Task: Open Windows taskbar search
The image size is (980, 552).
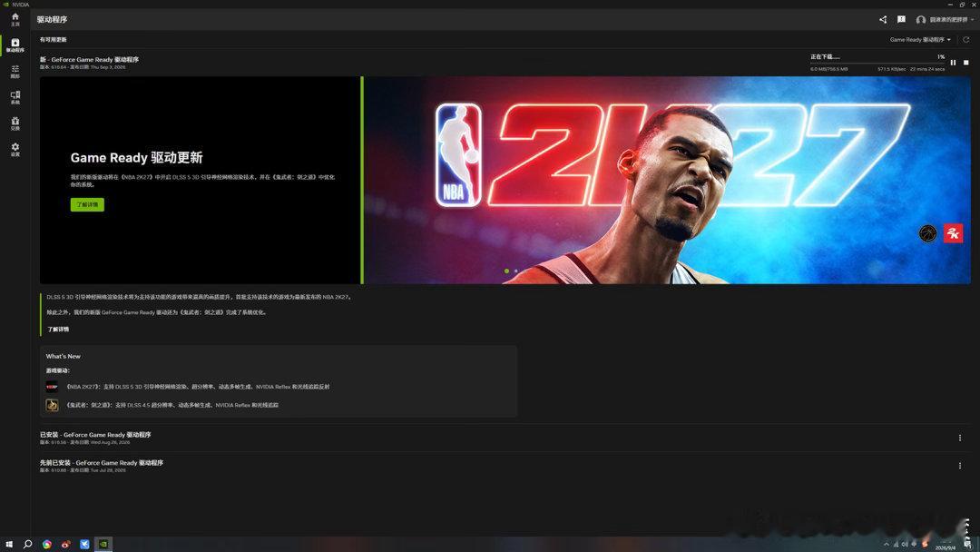Action: (x=27, y=544)
